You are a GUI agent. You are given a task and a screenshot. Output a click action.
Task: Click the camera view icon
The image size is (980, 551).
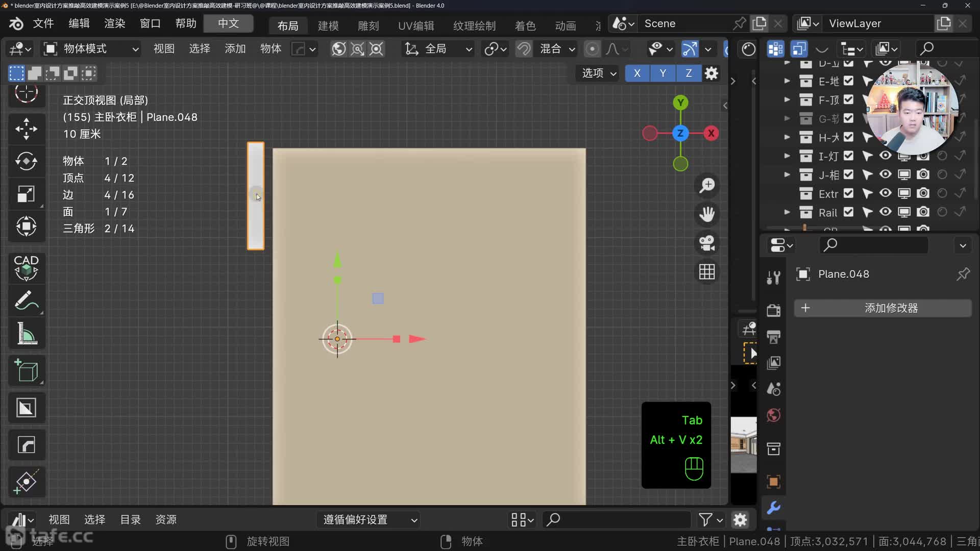[x=707, y=243]
